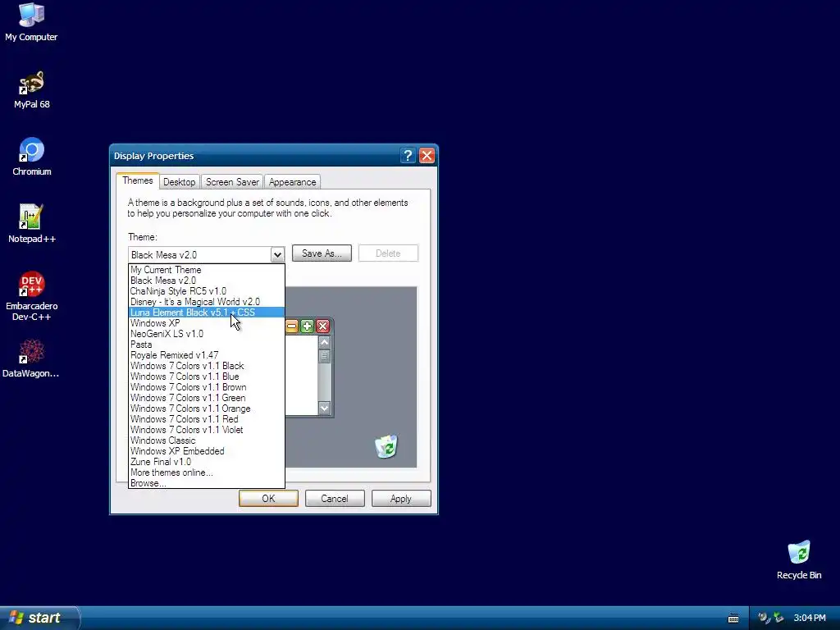Switch to the Screen Saver tab
The image size is (840, 630).
[x=232, y=182]
